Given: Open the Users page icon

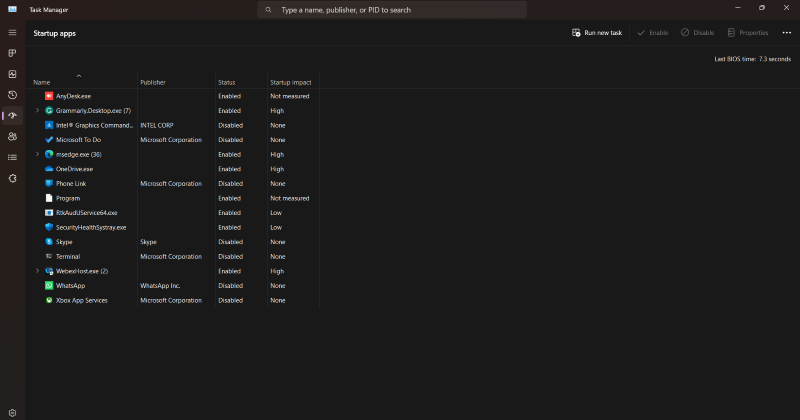Looking at the screenshot, I should pyautogui.click(x=12, y=137).
